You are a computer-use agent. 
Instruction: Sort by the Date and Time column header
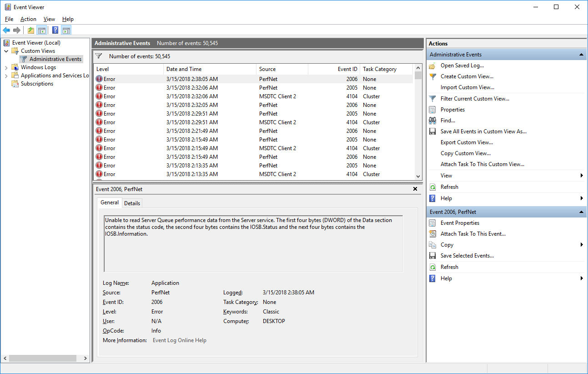210,69
